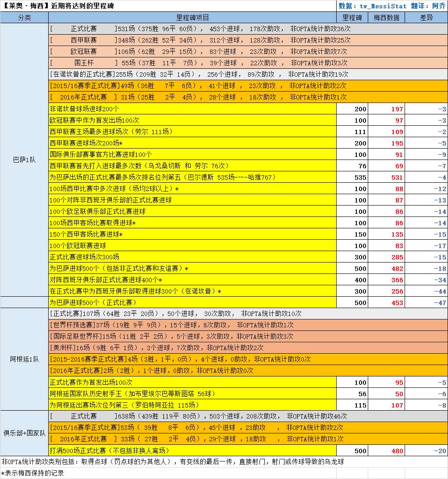The width and height of the screenshot is (448, 479).
Task: Select the 西甲联赛 348场 stats row
Action: point(248,40)
